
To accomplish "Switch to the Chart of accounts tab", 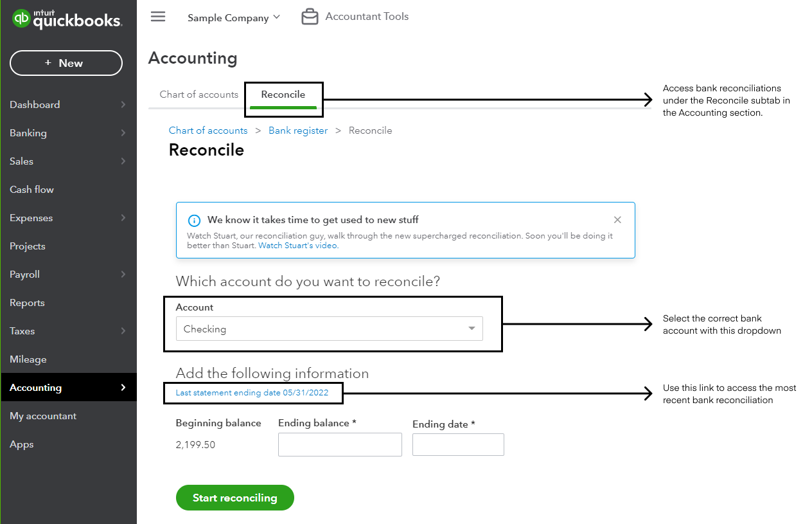I will pyautogui.click(x=199, y=94).
